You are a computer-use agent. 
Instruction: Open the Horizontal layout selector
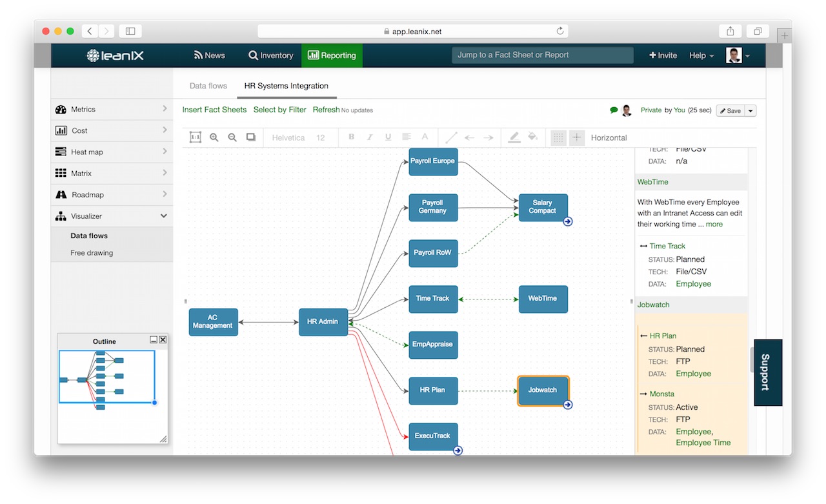(x=609, y=137)
